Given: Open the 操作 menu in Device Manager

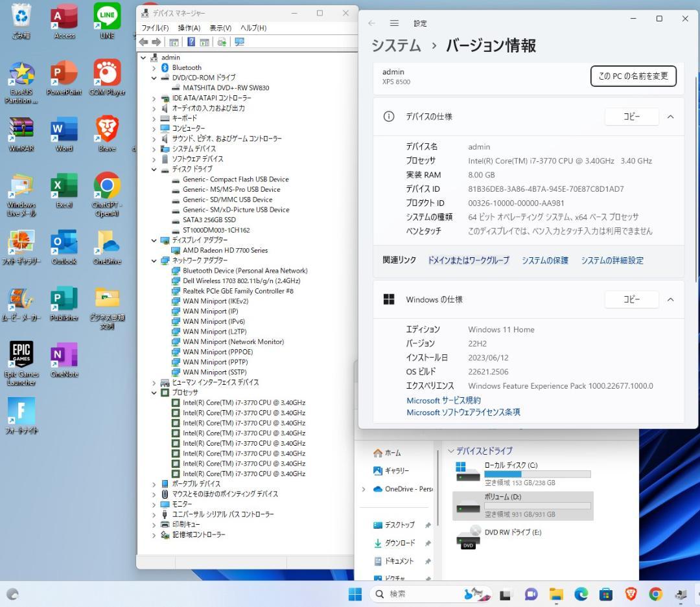Looking at the screenshot, I should pyautogui.click(x=187, y=28).
